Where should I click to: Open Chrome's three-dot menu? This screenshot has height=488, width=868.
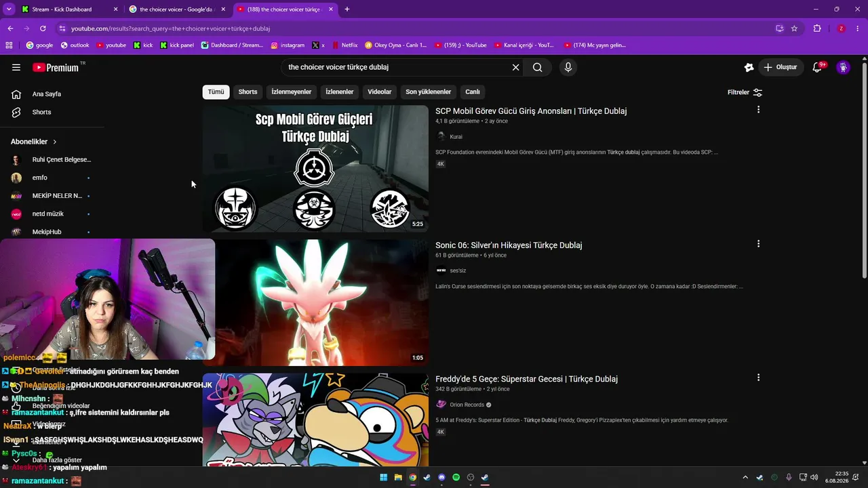857,28
